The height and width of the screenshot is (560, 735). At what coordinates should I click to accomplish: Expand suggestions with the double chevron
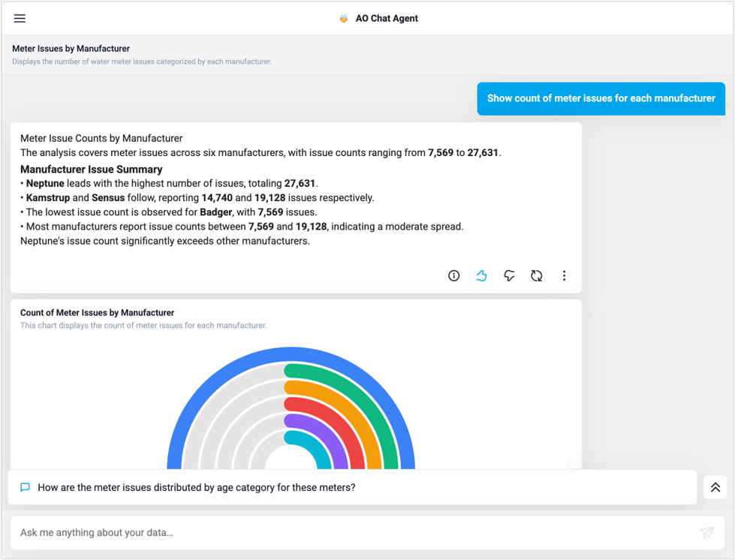[715, 487]
